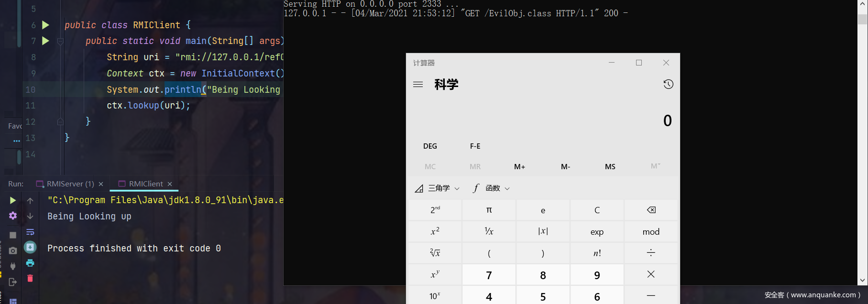Screen dimensions: 868x304
Task: Collapse the main method fold marker
Action: 60,42
